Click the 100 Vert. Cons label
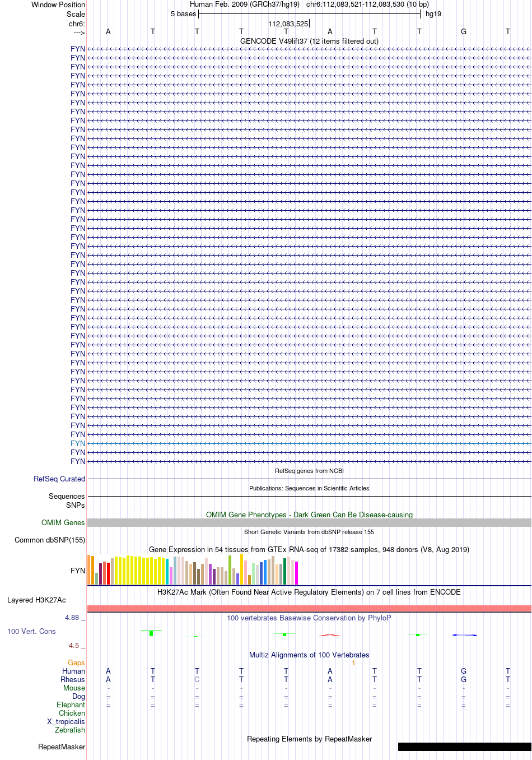Image resolution: width=532 pixels, height=760 pixels. tap(31, 631)
